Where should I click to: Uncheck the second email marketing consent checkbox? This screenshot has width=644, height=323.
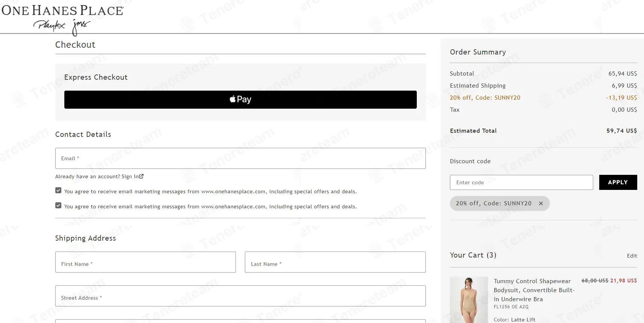[x=58, y=205]
